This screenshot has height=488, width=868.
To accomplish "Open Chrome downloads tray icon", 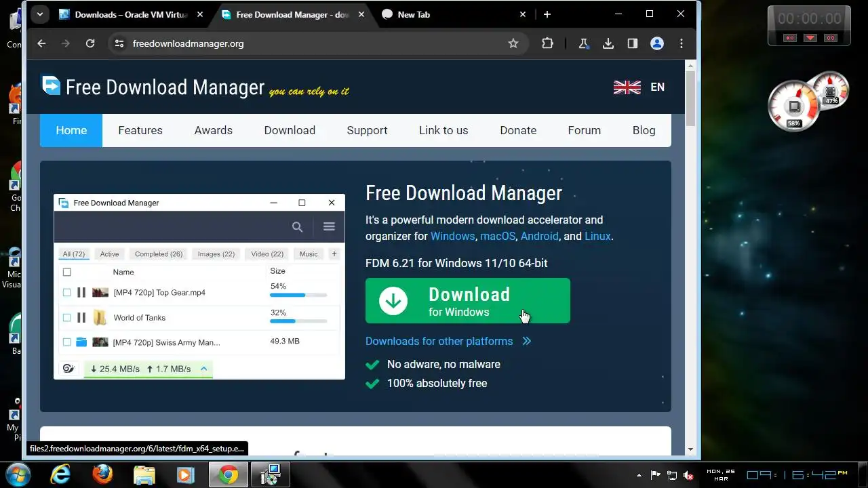I will click(x=608, y=43).
